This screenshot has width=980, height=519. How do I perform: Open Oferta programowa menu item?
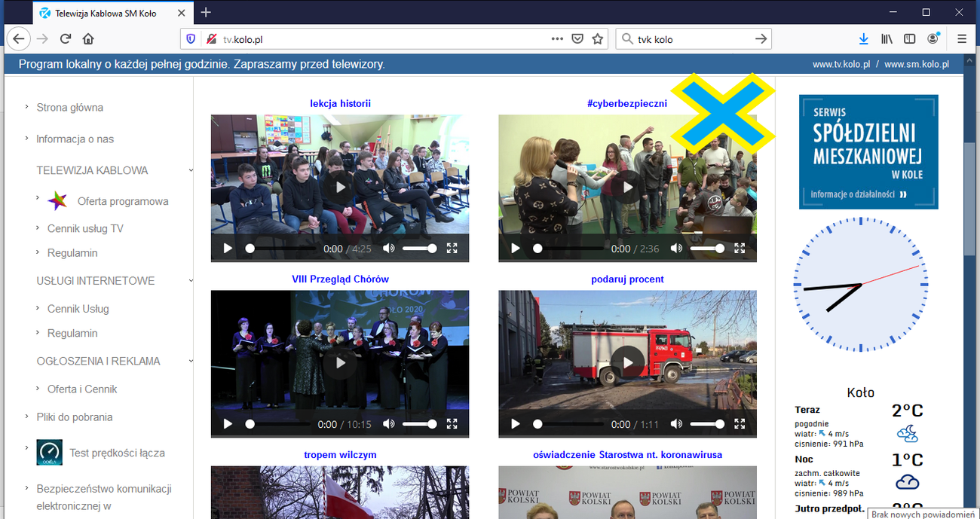click(123, 201)
